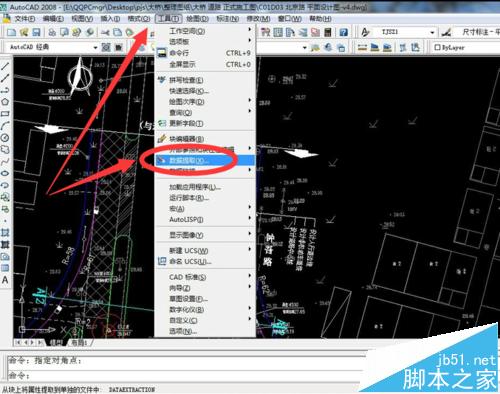Select the Construction Line tool
This screenshot has height=394, width=500.
pyautogui.click(x=5, y=78)
